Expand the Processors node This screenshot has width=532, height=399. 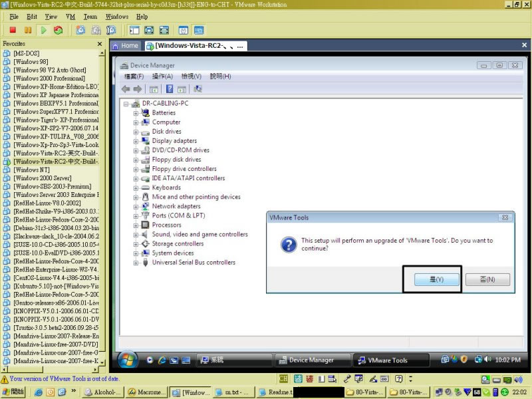tap(136, 225)
